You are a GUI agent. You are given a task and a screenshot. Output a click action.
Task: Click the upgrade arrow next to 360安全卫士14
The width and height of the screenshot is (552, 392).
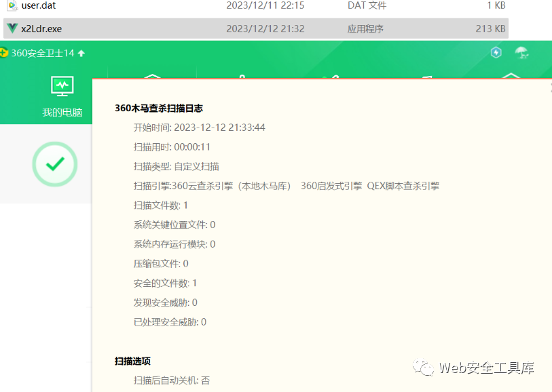(81, 53)
